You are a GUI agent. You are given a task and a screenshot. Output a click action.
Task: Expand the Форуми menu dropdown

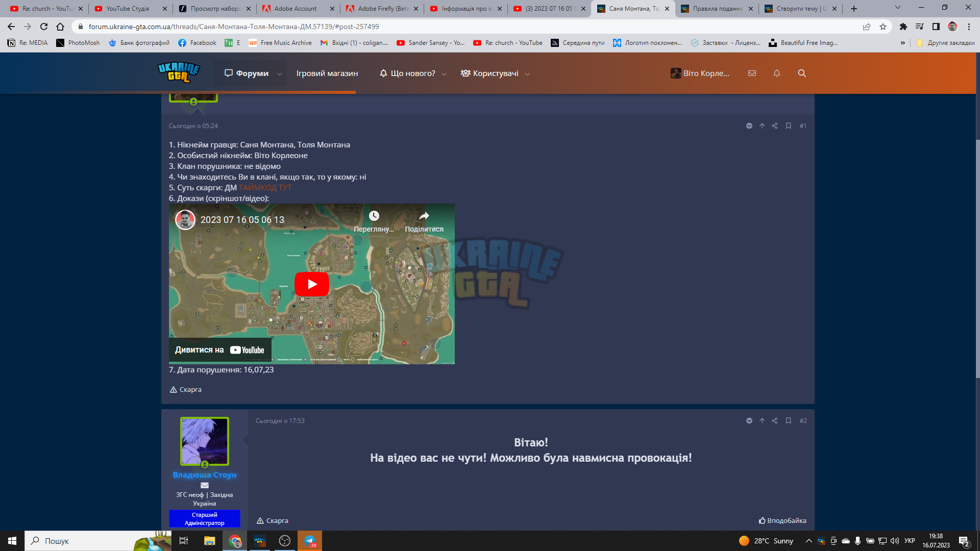pos(280,74)
